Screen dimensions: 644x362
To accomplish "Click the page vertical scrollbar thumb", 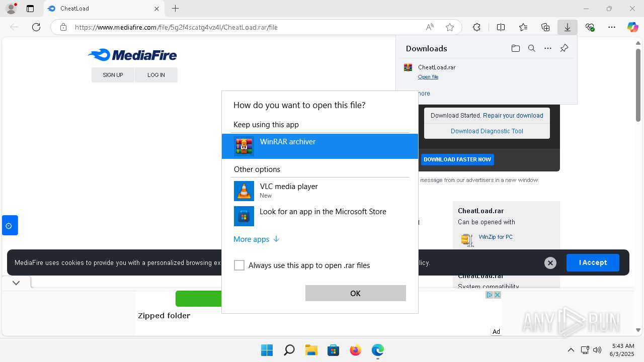I will pos(638,84).
